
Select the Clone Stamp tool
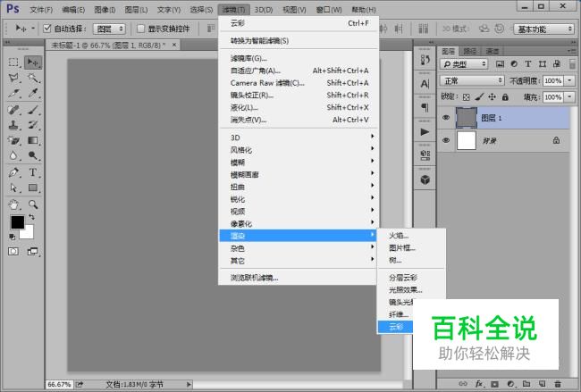tap(13, 125)
